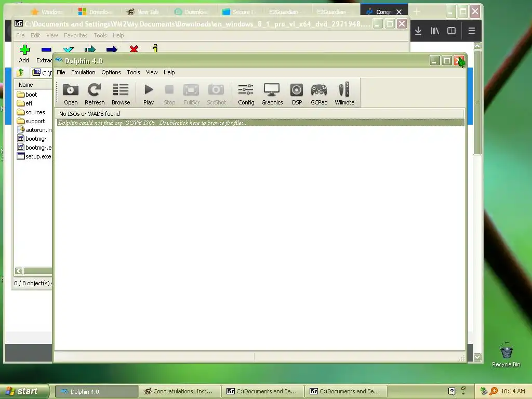The height and width of the screenshot is (399, 532).
Task: Click the browser scrollbar down arrow
Action: pos(477,356)
